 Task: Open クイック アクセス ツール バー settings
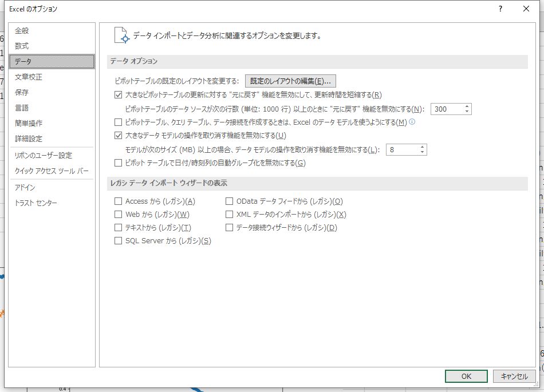[x=52, y=171]
